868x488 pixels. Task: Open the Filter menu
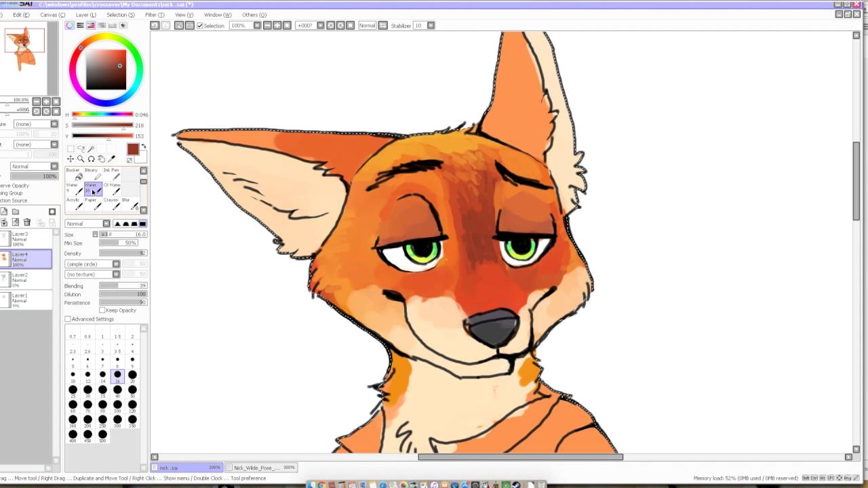click(x=155, y=14)
